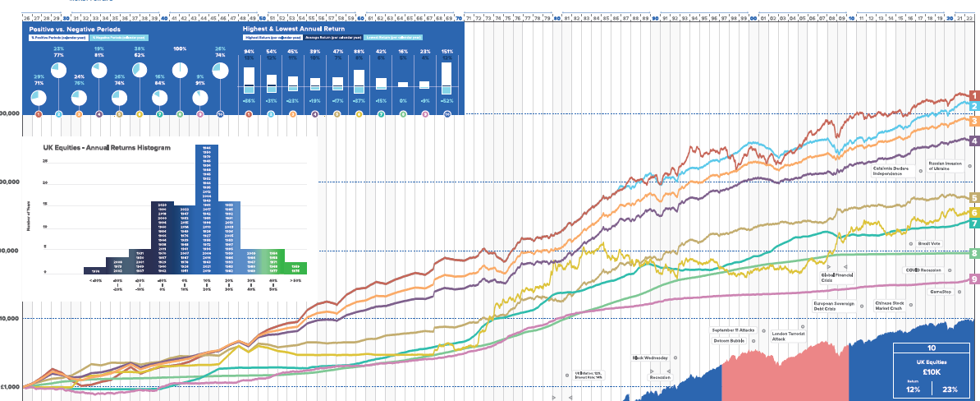Click circle 6 under Positive vs. Negative Periods
980x401 pixels.
point(140,114)
